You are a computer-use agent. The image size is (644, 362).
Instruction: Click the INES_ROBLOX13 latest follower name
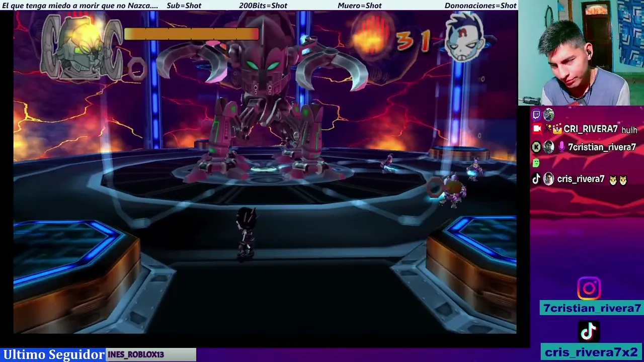136,354
